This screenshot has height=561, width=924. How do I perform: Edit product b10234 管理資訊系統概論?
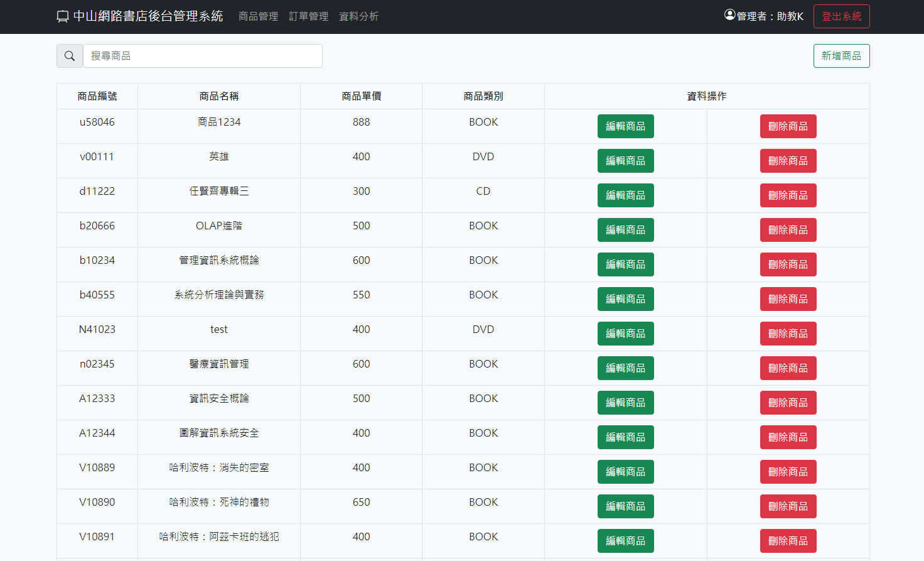625,264
